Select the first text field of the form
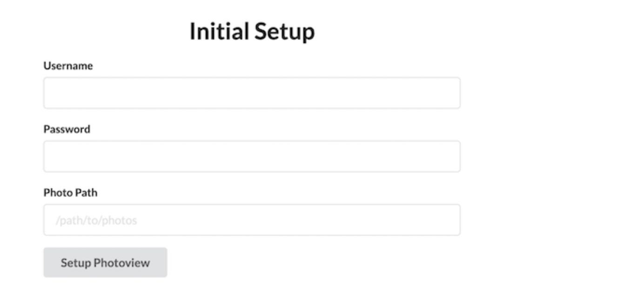This screenshot has height=305, width=644. pyautogui.click(x=252, y=93)
